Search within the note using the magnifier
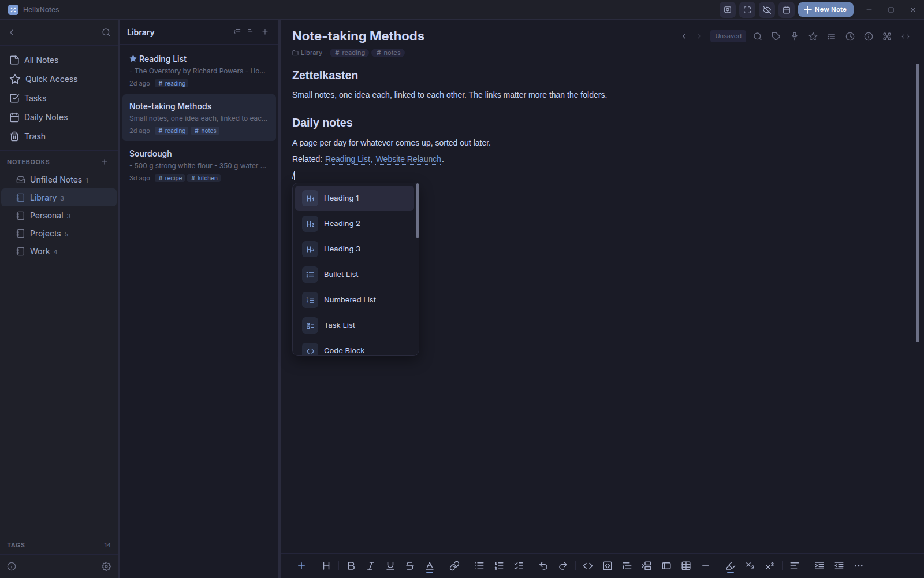Image resolution: width=924 pixels, height=578 pixels. tap(758, 36)
